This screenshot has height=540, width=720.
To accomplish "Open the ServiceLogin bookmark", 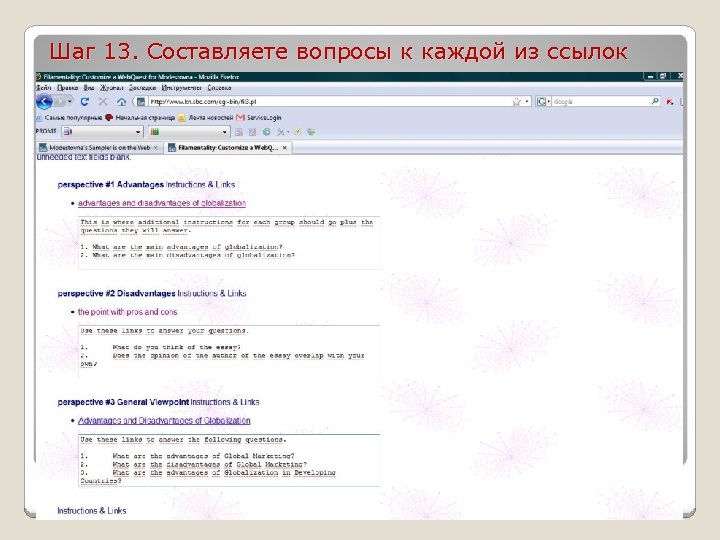I will [259, 118].
